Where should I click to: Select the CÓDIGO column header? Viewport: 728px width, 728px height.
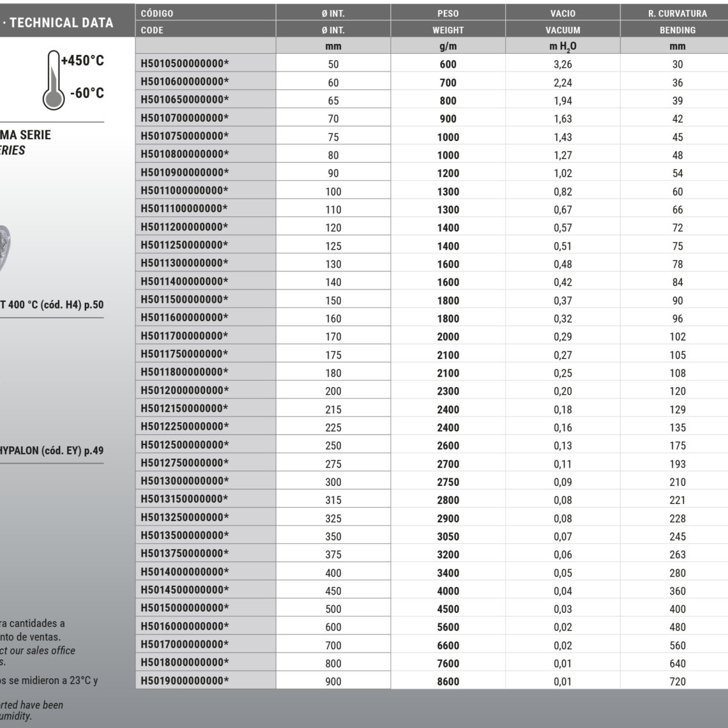[156, 13]
